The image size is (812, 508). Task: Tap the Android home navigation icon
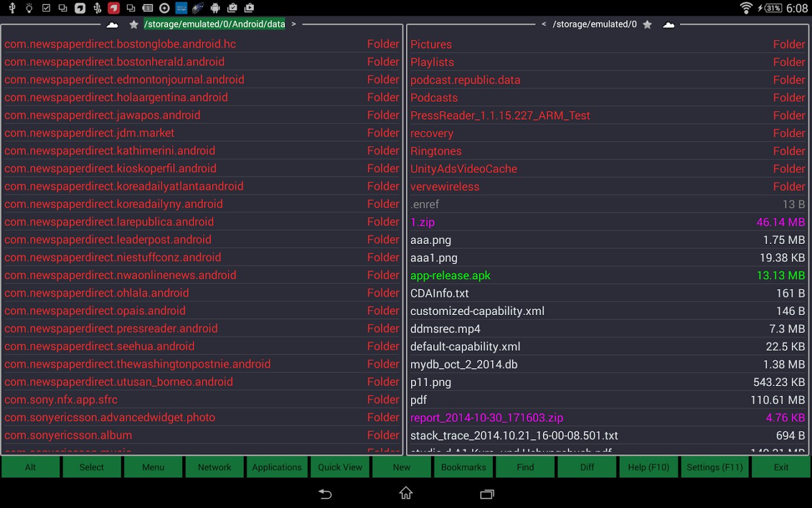point(406,493)
